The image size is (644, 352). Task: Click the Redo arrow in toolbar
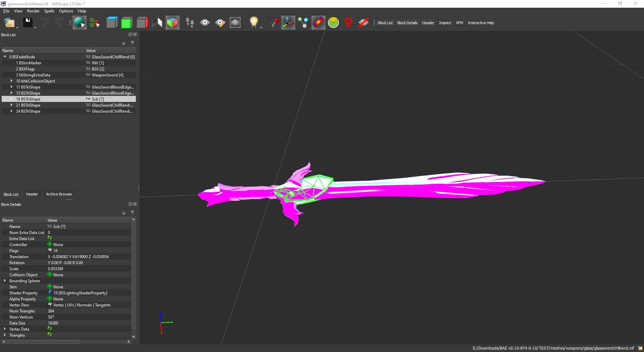(x=59, y=23)
